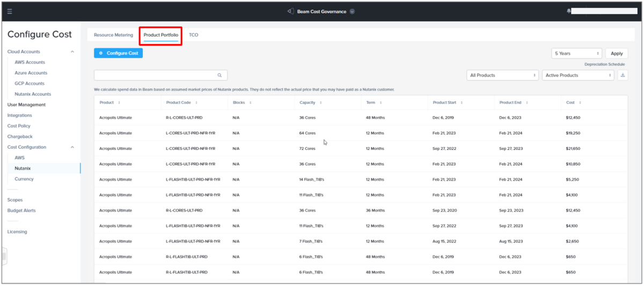Click the Beam Cost Governance logo icon
Viewport: 644px width, 286px height.
click(290, 11)
